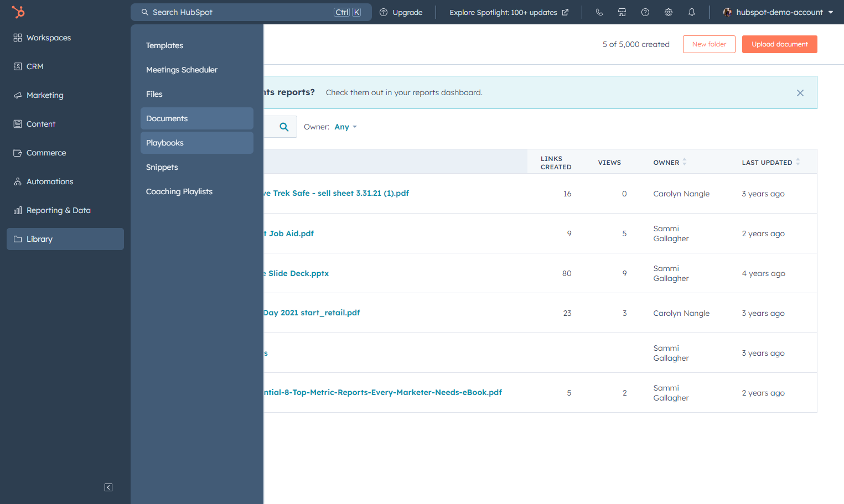The image size is (844, 504).
Task: Open the Notifications bell
Action: [692, 12]
